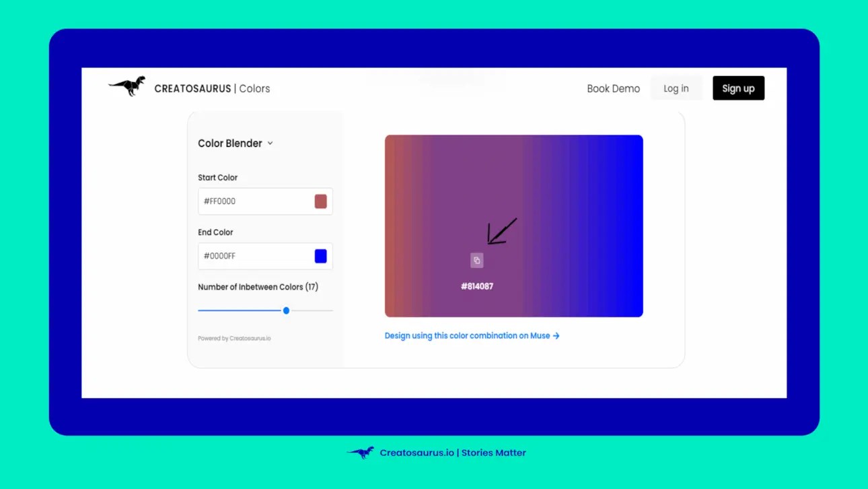Select the #814087 hex code label

coord(477,286)
